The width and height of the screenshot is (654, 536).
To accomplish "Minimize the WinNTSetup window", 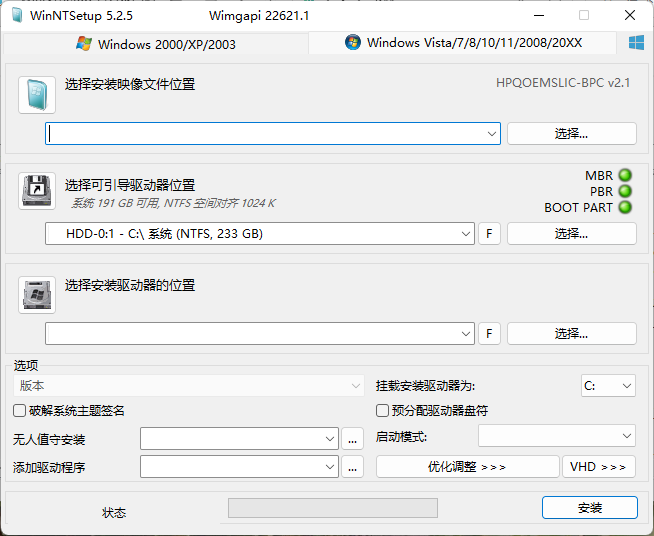I will [539, 16].
